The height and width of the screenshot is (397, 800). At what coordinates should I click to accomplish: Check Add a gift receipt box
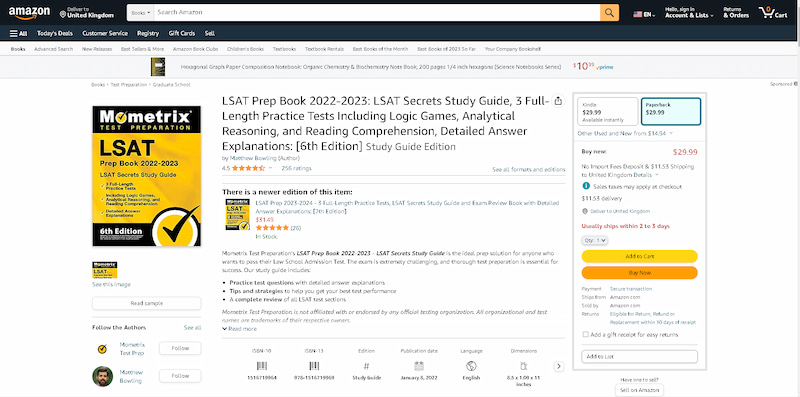(585, 335)
